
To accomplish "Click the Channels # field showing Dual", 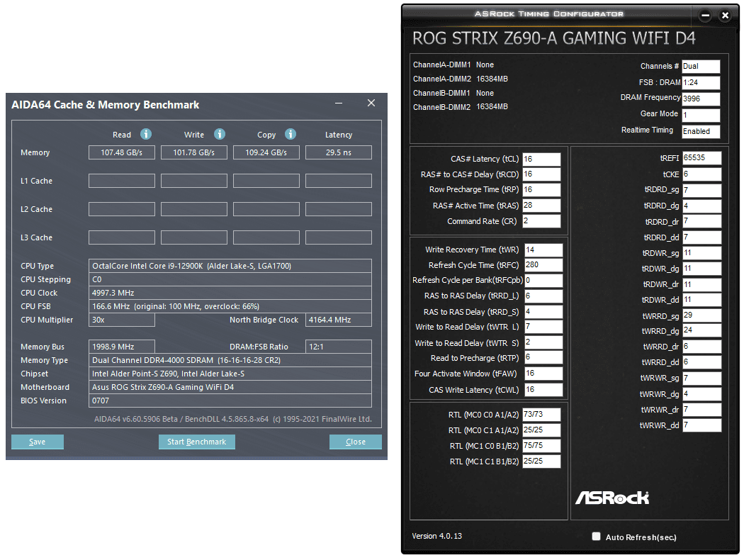I will (x=701, y=67).
